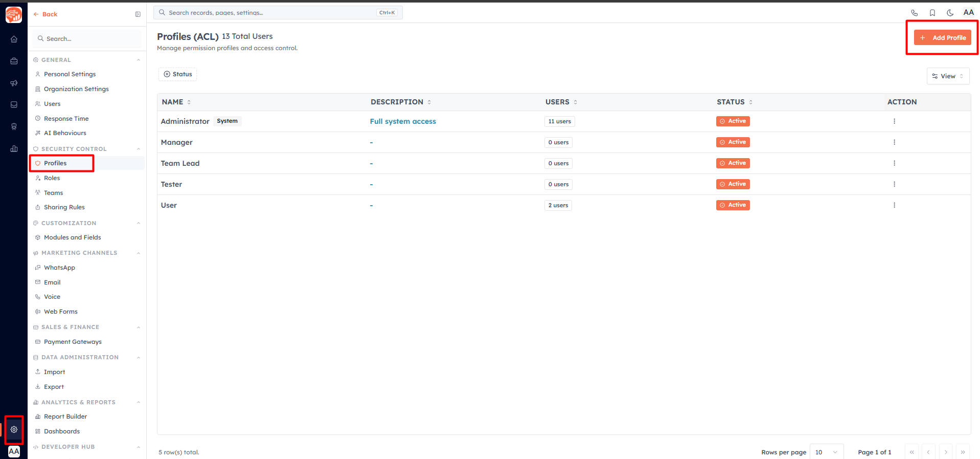Open AI Behaviours settings
Viewport: 980px width, 459px height.
(65, 133)
